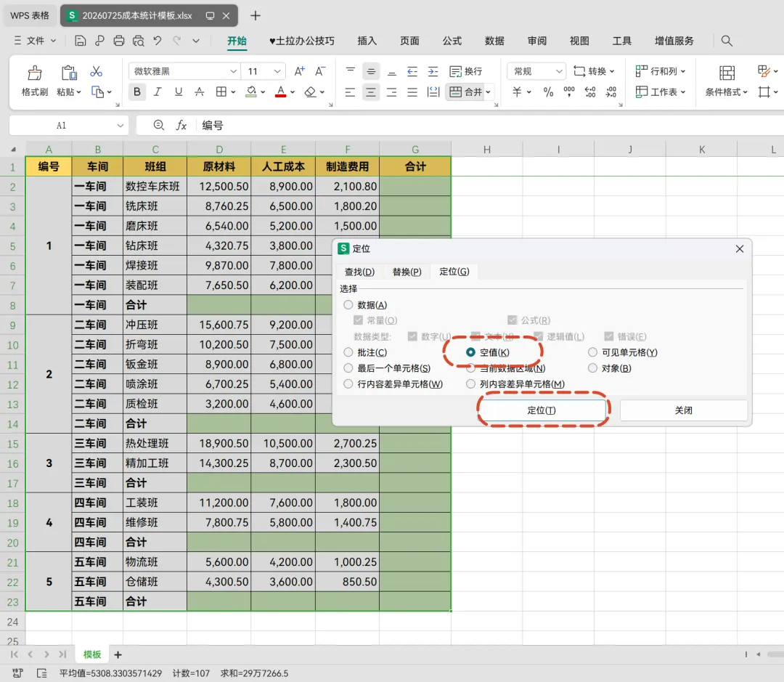This screenshot has height=682, width=784.
Task: Switch to the 查找(D) dialog tab
Action: pyautogui.click(x=359, y=272)
